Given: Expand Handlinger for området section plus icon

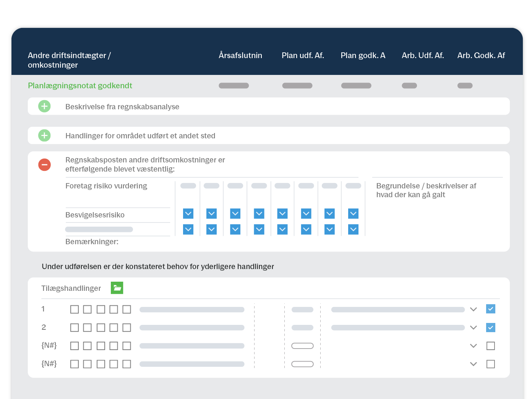Looking at the screenshot, I should (x=44, y=135).
